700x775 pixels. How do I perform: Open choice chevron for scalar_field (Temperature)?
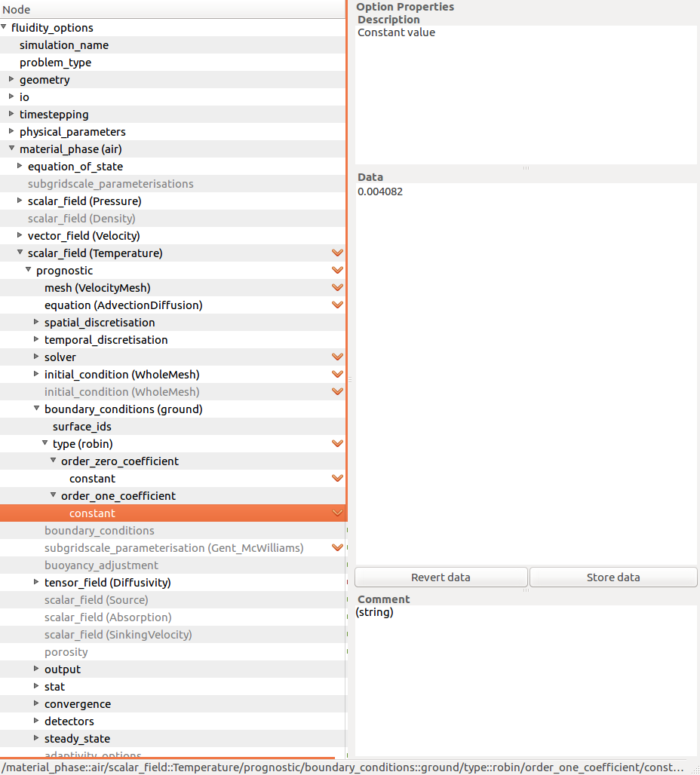[337, 253]
